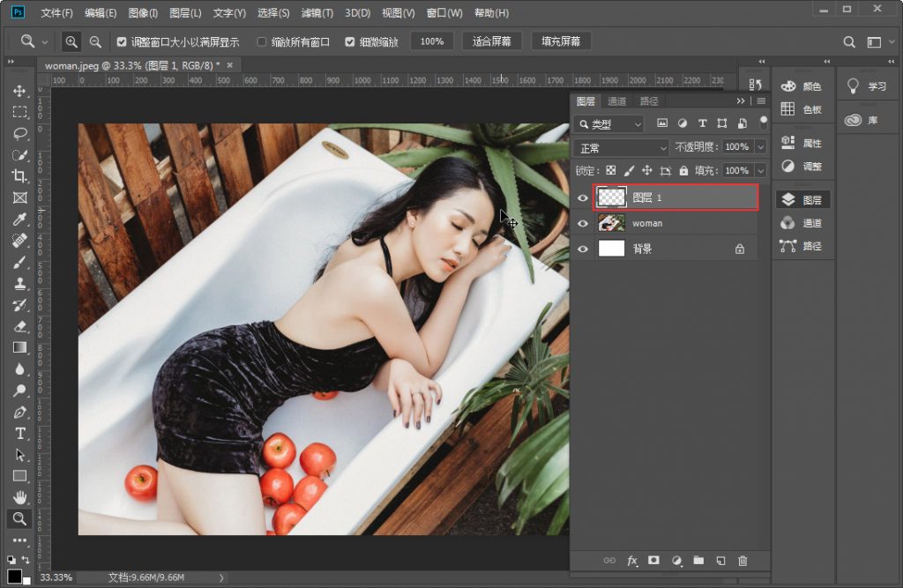Select the Eyedropper tool
This screenshot has width=903, height=588.
click(19, 219)
